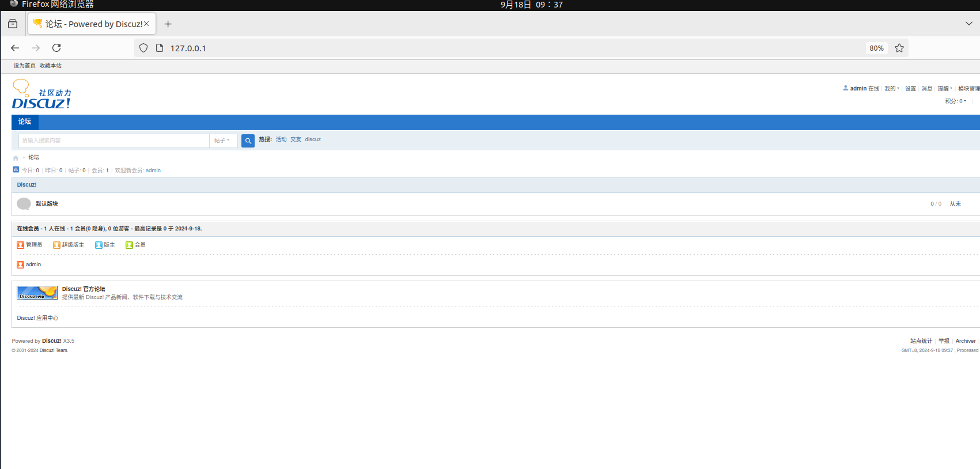980x469 pixels.
Task: Click the 举报 footer link
Action: click(x=944, y=341)
